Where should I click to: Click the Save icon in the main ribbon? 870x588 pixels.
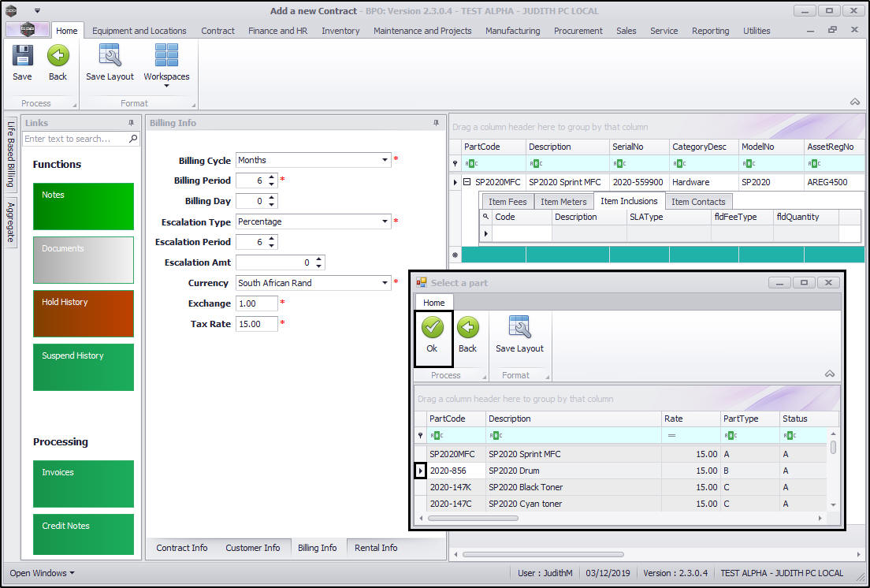point(22,57)
